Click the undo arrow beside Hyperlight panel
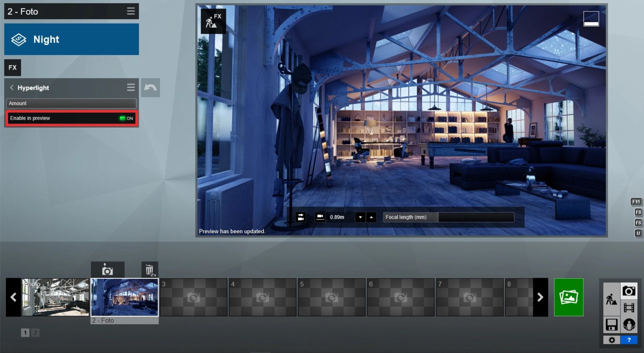This screenshot has height=353, width=644. coord(150,88)
